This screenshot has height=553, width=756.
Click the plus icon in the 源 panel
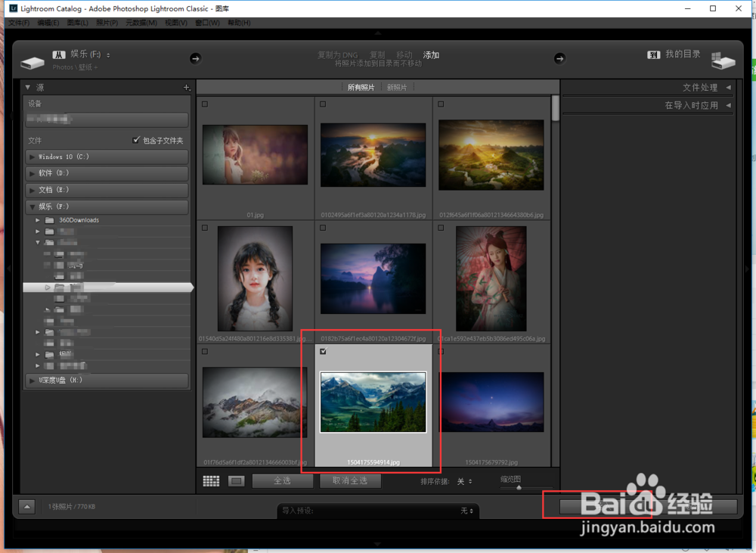click(187, 87)
